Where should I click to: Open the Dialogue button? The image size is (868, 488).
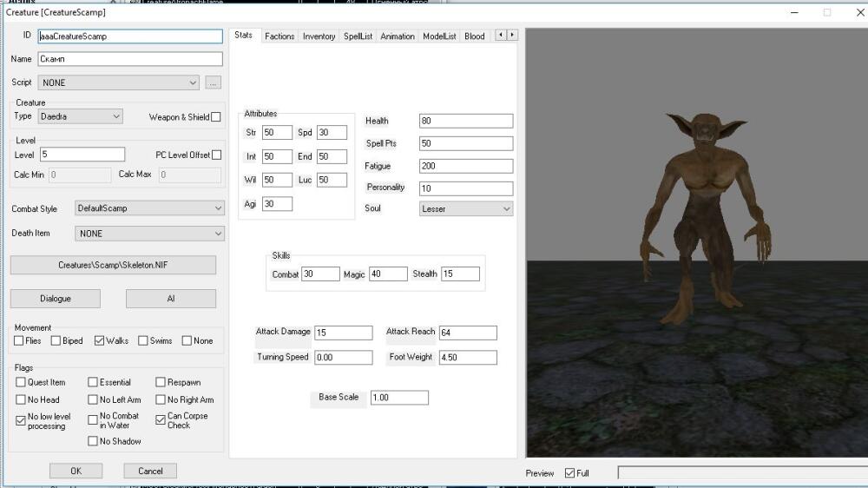[x=56, y=299]
